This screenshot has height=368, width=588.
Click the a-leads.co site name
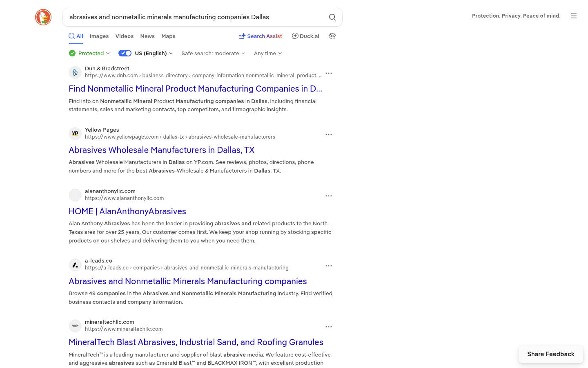98,260
